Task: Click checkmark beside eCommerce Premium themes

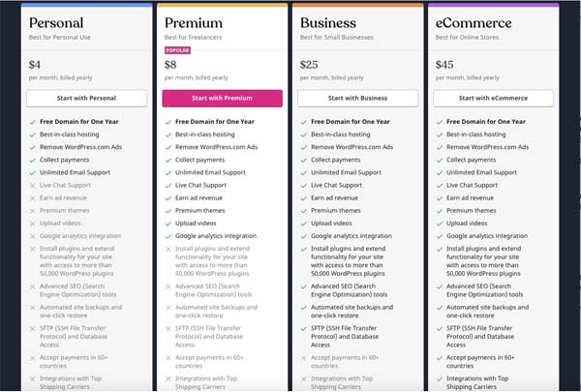Action: tap(440, 211)
